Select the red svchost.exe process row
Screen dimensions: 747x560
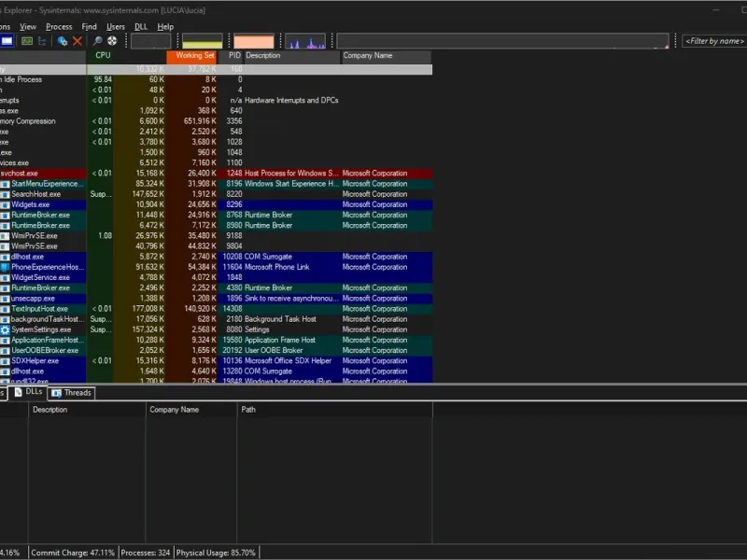tap(216, 174)
